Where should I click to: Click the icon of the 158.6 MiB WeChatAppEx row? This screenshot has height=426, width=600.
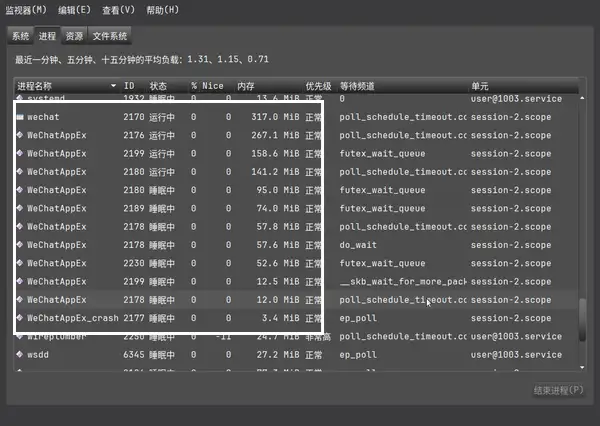(20, 153)
